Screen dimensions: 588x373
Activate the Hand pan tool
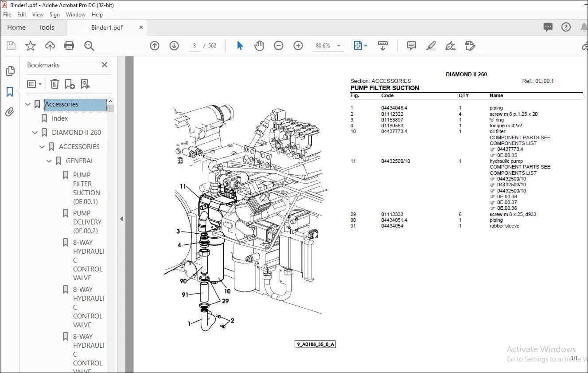click(259, 46)
